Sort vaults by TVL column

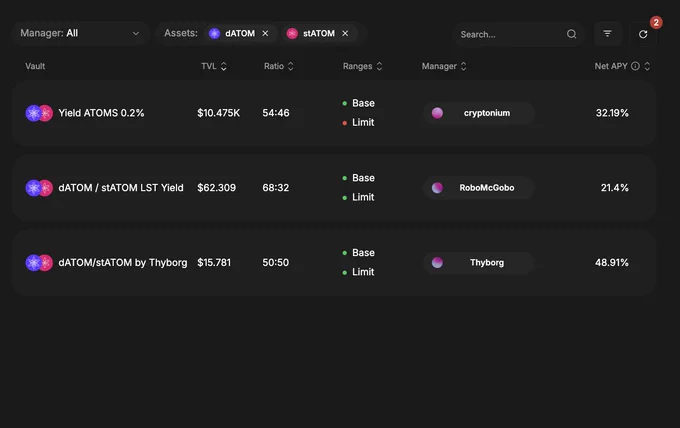(x=214, y=66)
